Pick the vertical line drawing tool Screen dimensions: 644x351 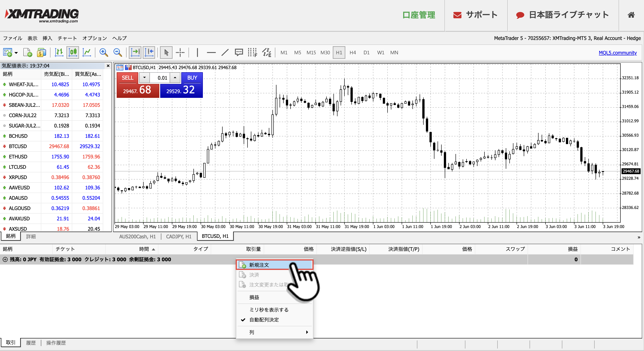(197, 53)
